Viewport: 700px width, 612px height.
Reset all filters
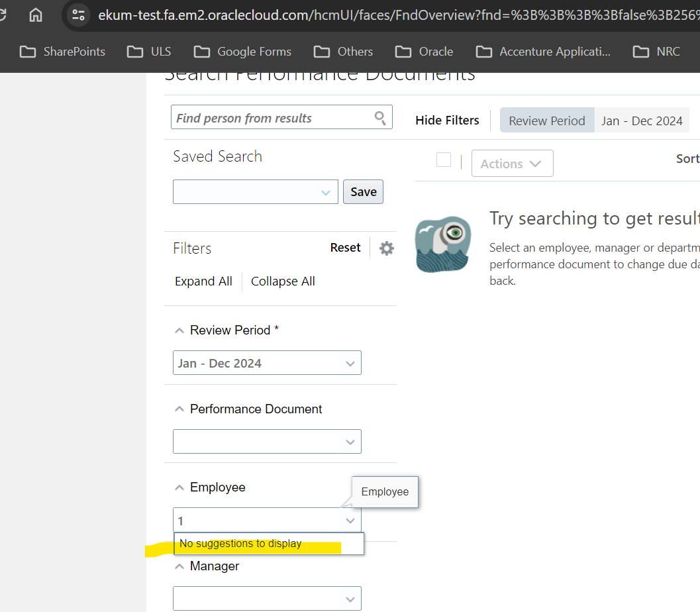click(x=345, y=247)
